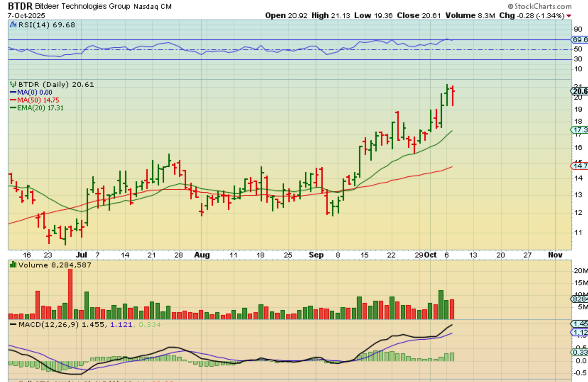588x382 pixels.
Task: Click the MACD signal value tag on right axis
Action: pyautogui.click(x=579, y=333)
